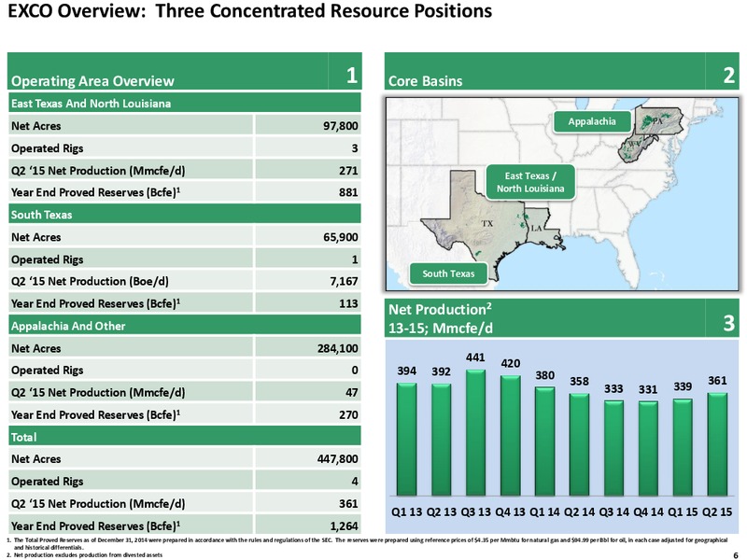747x560 pixels.
Task: Click the WV state on the map
Action: (x=634, y=145)
